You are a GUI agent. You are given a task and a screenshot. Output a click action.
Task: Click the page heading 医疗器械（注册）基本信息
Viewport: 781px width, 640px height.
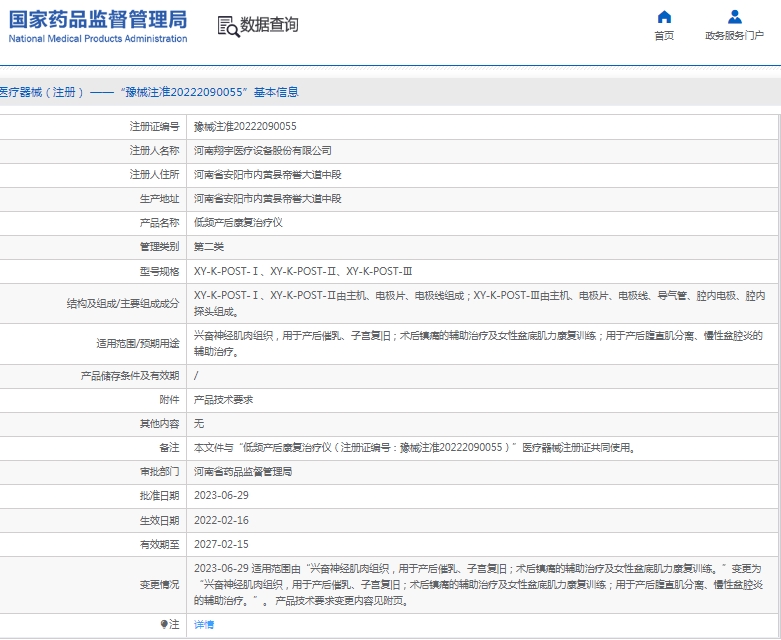tap(149, 92)
